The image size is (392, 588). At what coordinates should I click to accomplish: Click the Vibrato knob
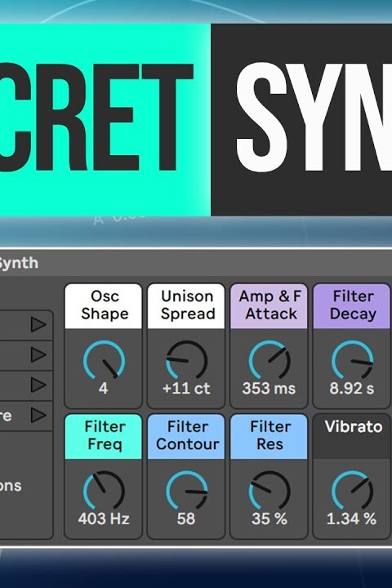pos(352,491)
